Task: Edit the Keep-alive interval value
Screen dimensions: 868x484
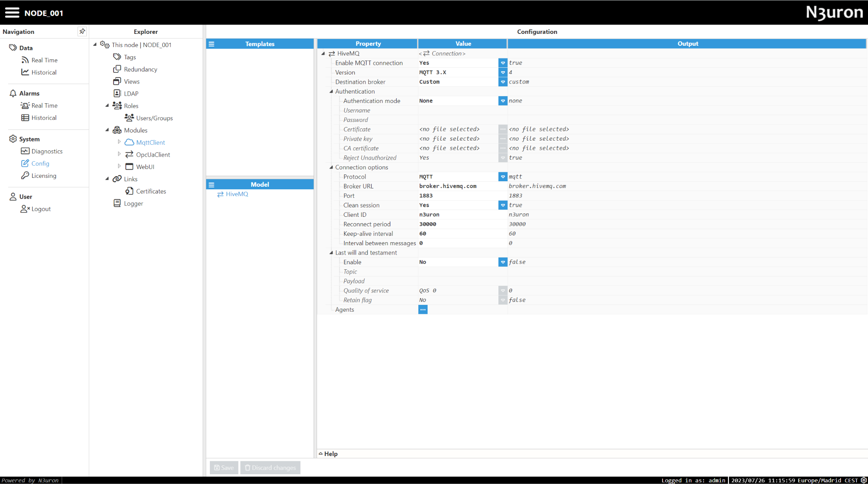Action: (x=462, y=234)
